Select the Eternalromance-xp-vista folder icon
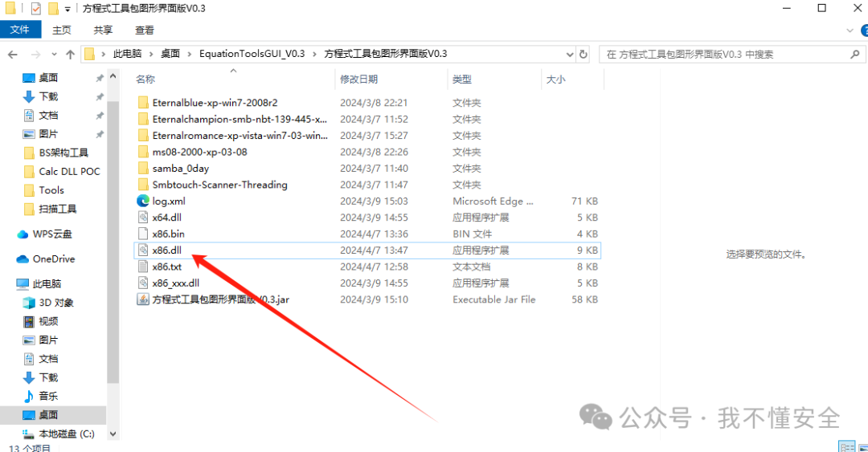The width and height of the screenshot is (868, 452). tap(143, 136)
